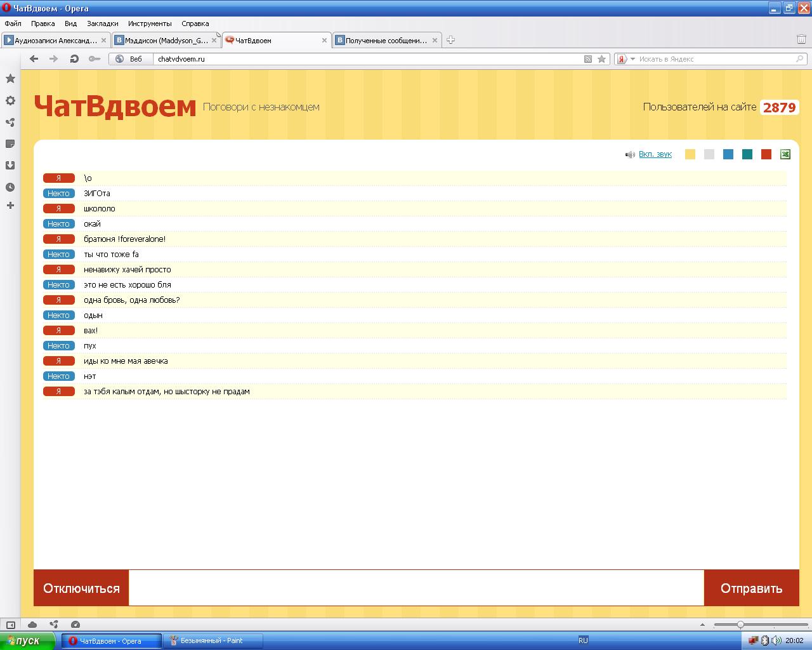Click the globe Веб site badge
The height and width of the screenshot is (650, 812).
pyautogui.click(x=131, y=59)
